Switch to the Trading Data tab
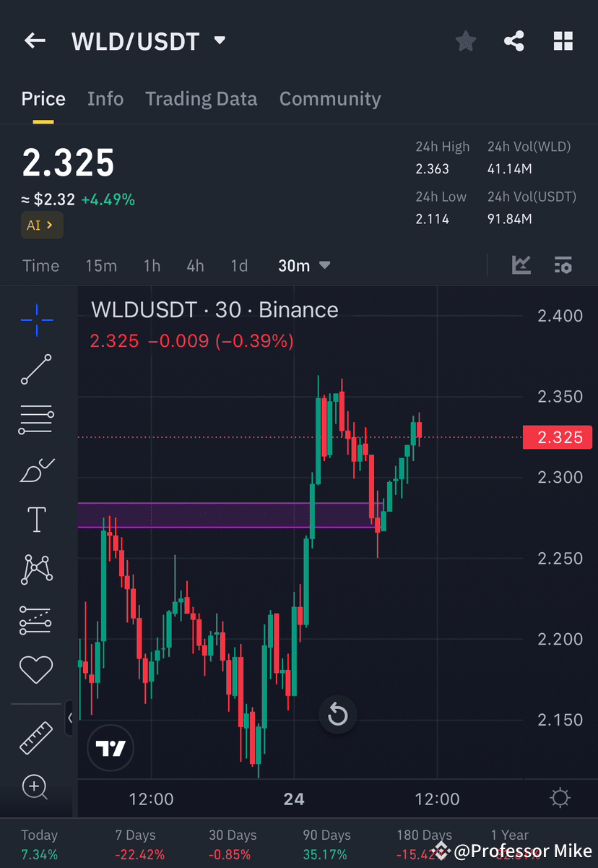The height and width of the screenshot is (868, 598). coord(201,99)
